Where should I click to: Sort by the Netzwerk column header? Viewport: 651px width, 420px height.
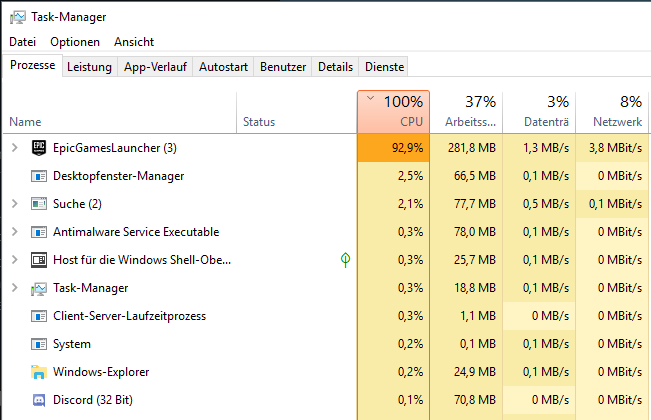pos(611,111)
